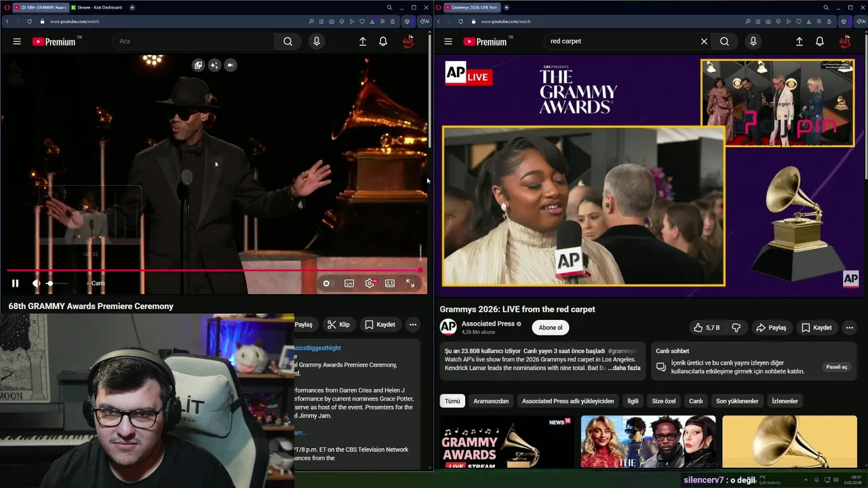The width and height of the screenshot is (868, 488).
Task: Open more actions menu under AP video
Action: (x=849, y=327)
